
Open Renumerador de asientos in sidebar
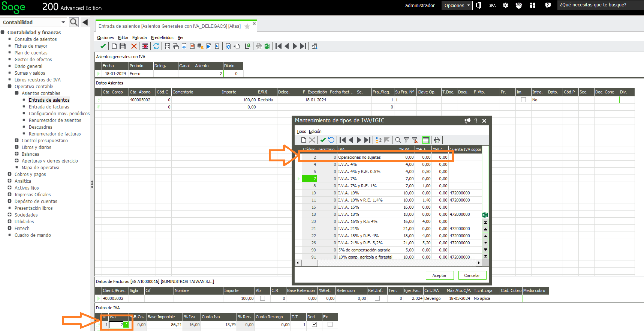coord(55,120)
